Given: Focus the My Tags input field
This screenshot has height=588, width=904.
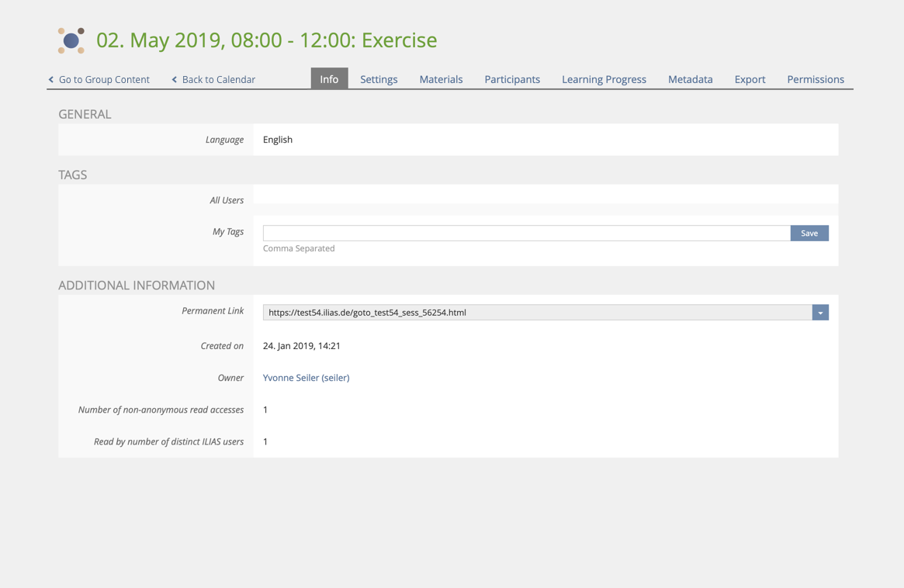Looking at the screenshot, I should pyautogui.click(x=526, y=233).
